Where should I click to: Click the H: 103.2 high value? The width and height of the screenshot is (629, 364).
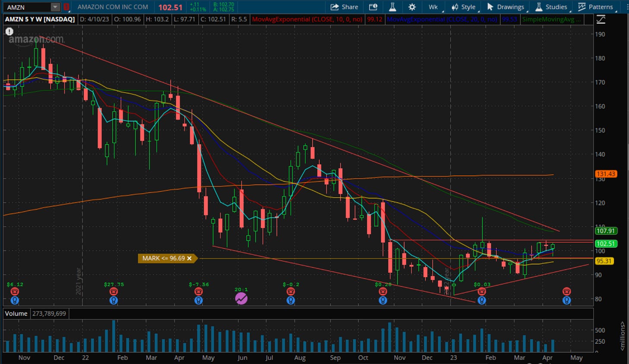(x=158, y=19)
